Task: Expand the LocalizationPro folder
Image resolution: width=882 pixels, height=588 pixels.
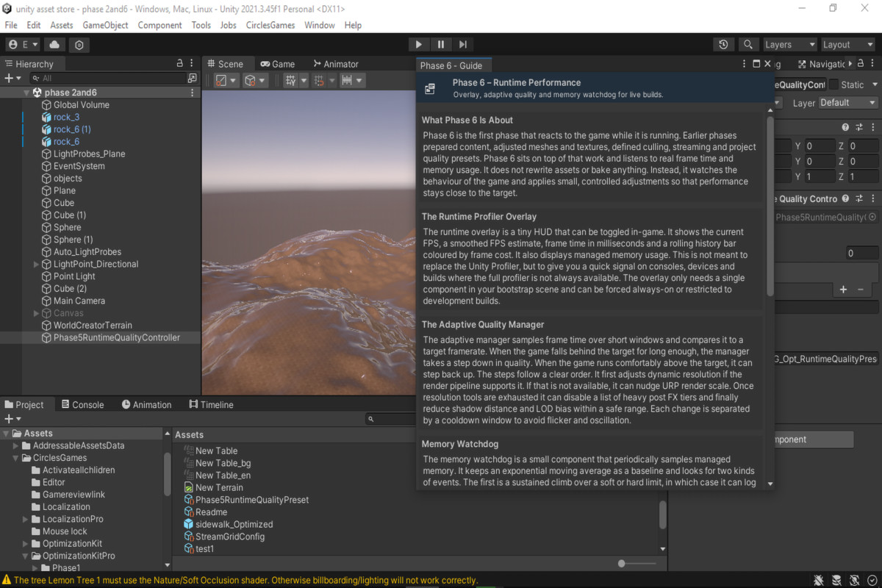Action: coord(26,519)
